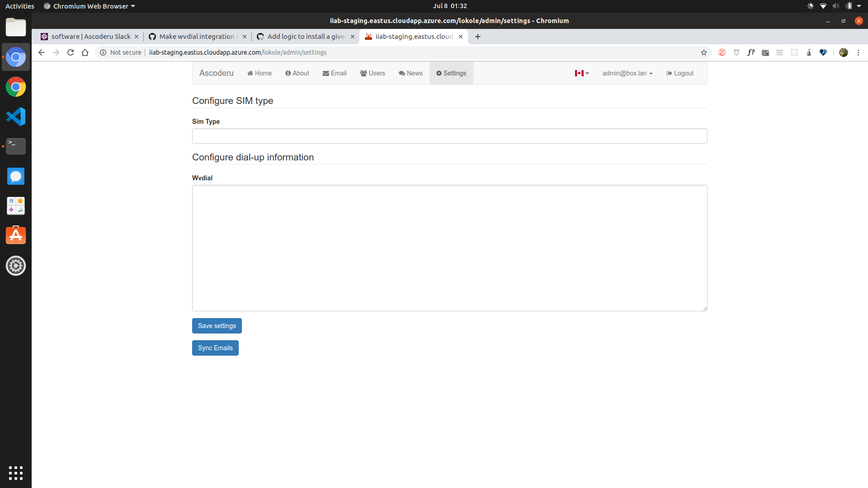Open the Email nav item
868x488 pixels.
point(335,73)
